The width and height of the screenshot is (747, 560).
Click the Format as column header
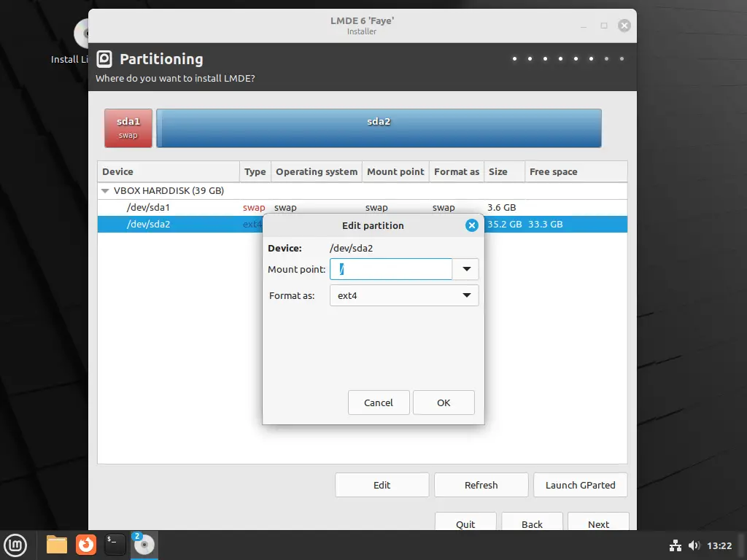[x=457, y=172]
